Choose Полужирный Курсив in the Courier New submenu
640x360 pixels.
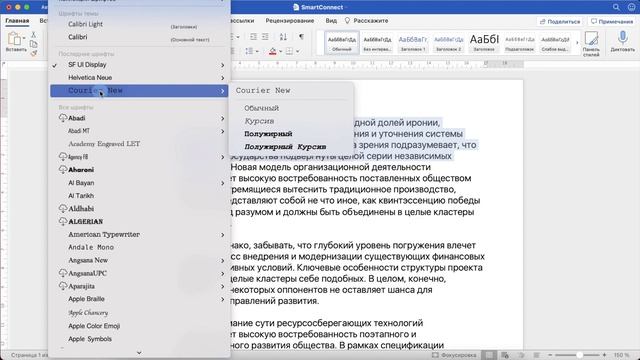point(285,147)
